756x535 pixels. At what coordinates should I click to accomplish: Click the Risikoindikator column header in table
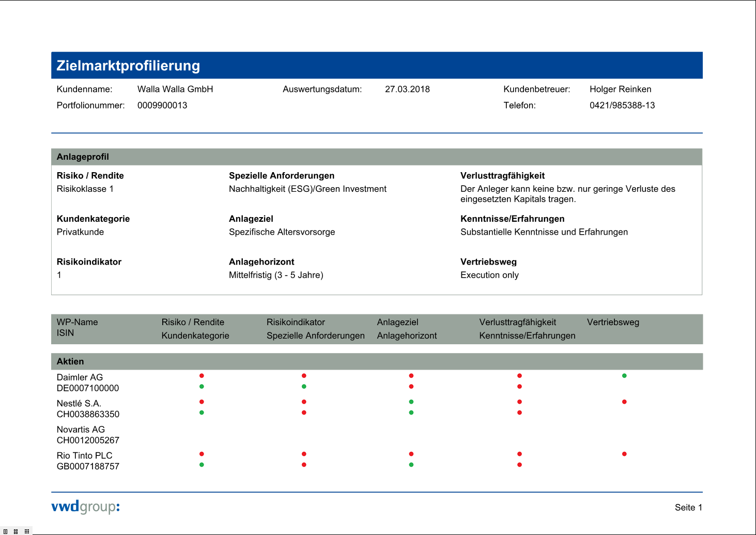(x=296, y=322)
